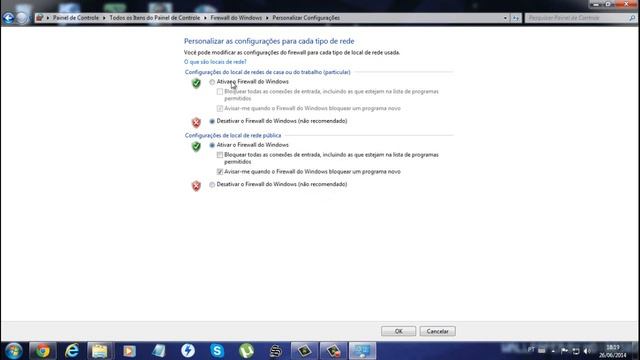640x360 pixels.
Task: Click the refresh button beside address bar
Action: [516, 18]
